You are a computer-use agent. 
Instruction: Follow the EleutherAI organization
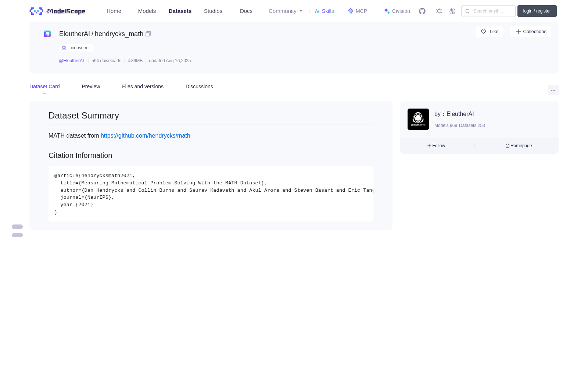(x=436, y=146)
